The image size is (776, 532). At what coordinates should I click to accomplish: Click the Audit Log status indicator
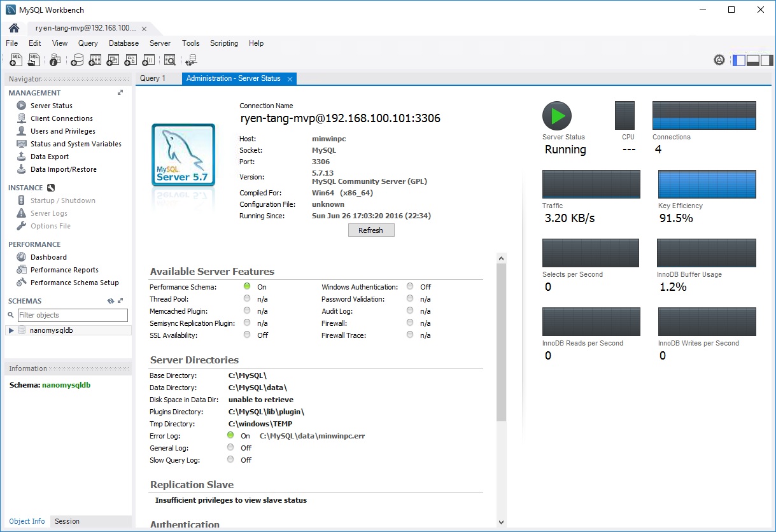click(410, 311)
